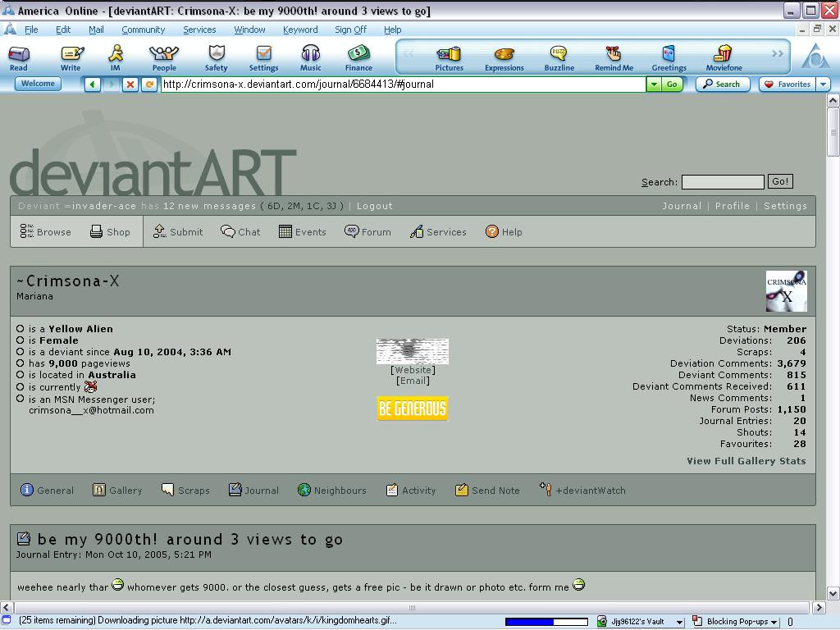The width and height of the screenshot is (840, 630).
Task: Click the horizontal scrollbar track
Action: click(412, 608)
